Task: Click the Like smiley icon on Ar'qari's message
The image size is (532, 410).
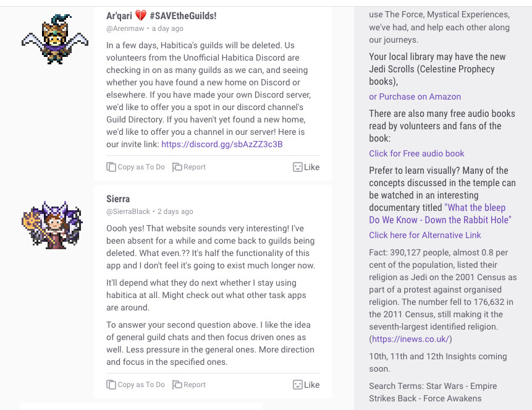Action: (298, 167)
